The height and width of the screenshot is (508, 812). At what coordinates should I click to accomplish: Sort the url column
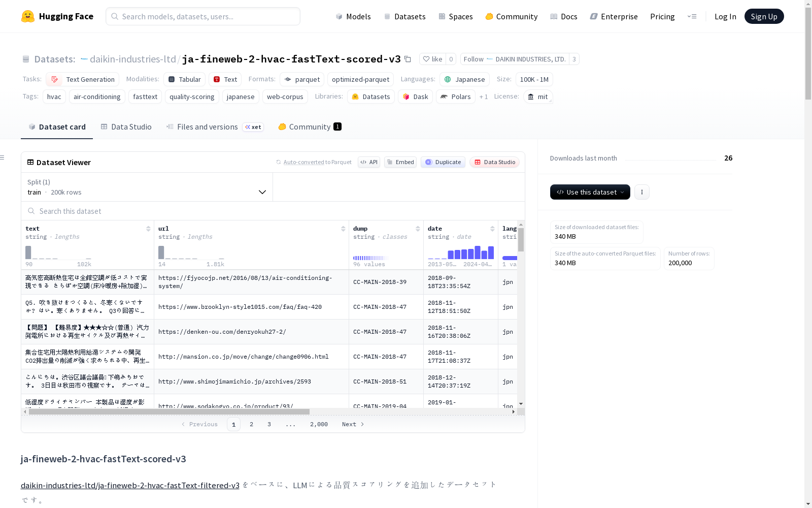tap(343, 229)
